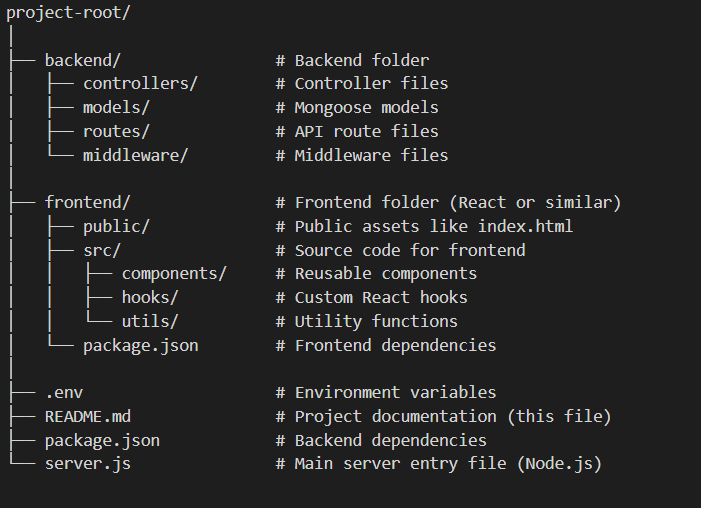Select the root-level package.json entry
Screen dimensions: 701x508
click(102, 441)
